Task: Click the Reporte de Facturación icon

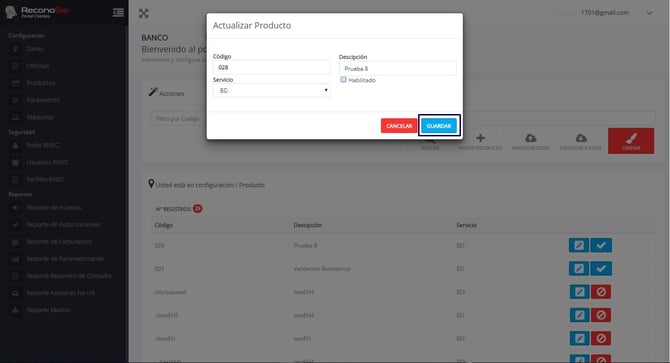Action: [x=15, y=242]
